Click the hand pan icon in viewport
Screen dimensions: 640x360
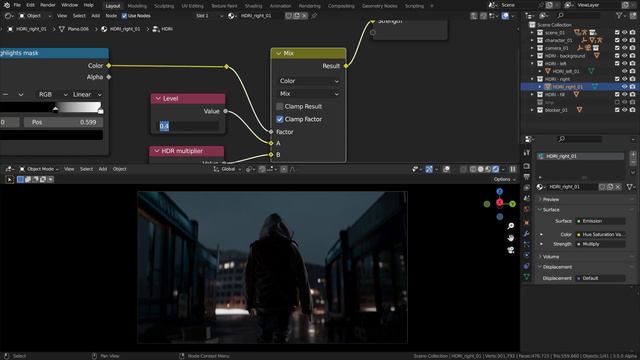click(x=511, y=238)
